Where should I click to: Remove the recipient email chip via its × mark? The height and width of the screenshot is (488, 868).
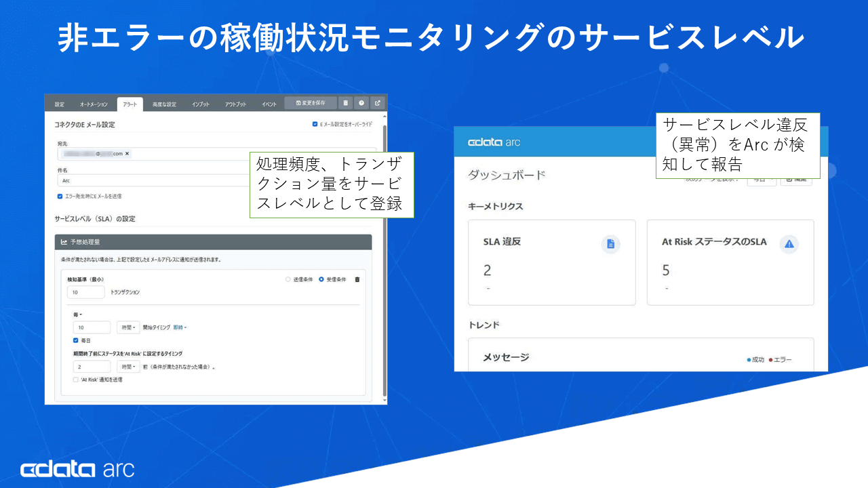126,153
